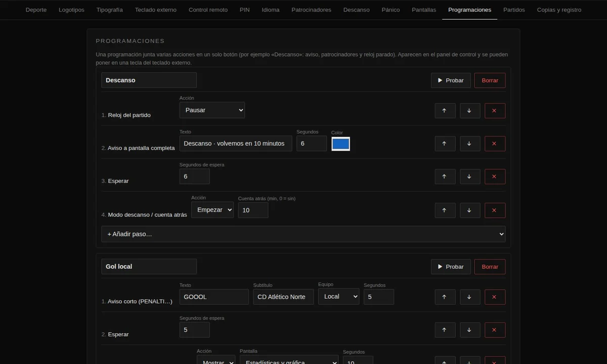The image size is (607, 364).
Task: Delete the Gol local routine with Borrar
Action: pos(490,267)
